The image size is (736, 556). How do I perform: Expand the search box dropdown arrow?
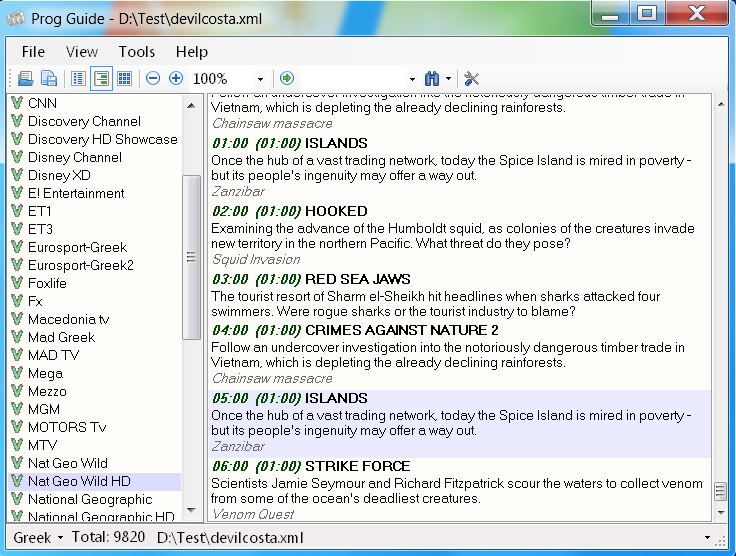click(x=412, y=79)
